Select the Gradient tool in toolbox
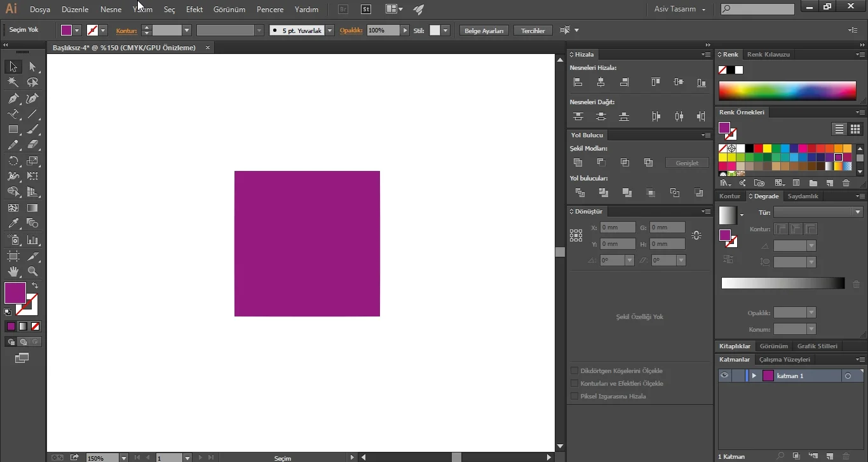868x462 pixels. (32, 208)
